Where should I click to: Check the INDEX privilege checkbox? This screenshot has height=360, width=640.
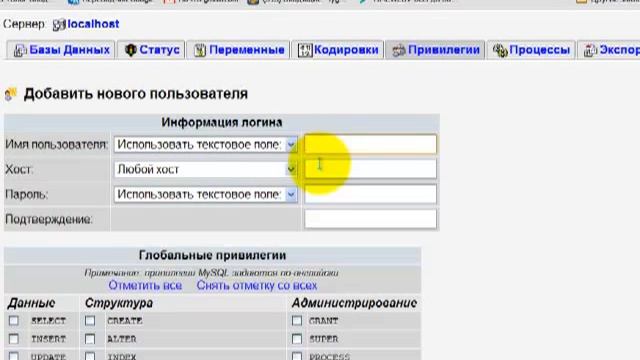click(90, 356)
